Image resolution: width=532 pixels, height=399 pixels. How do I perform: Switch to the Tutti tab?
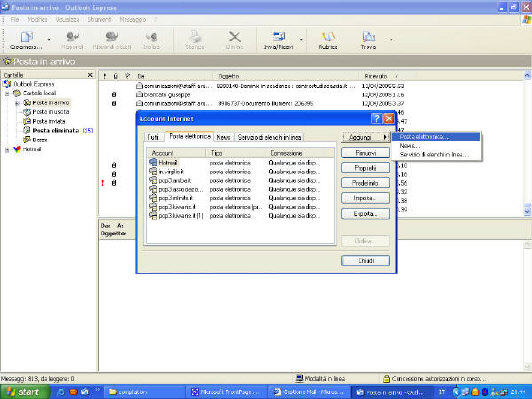[153, 137]
